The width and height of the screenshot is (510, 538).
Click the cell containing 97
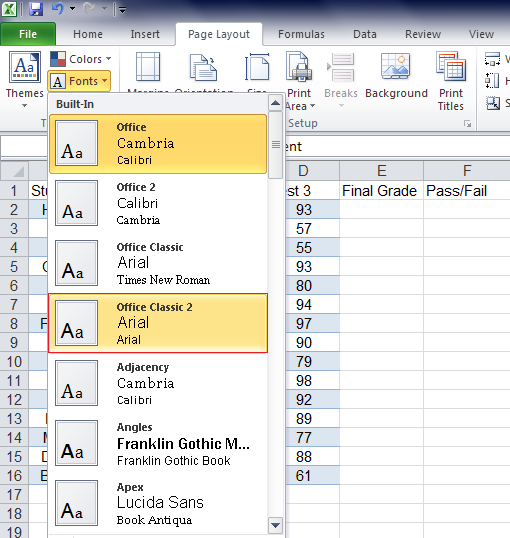[312, 323]
